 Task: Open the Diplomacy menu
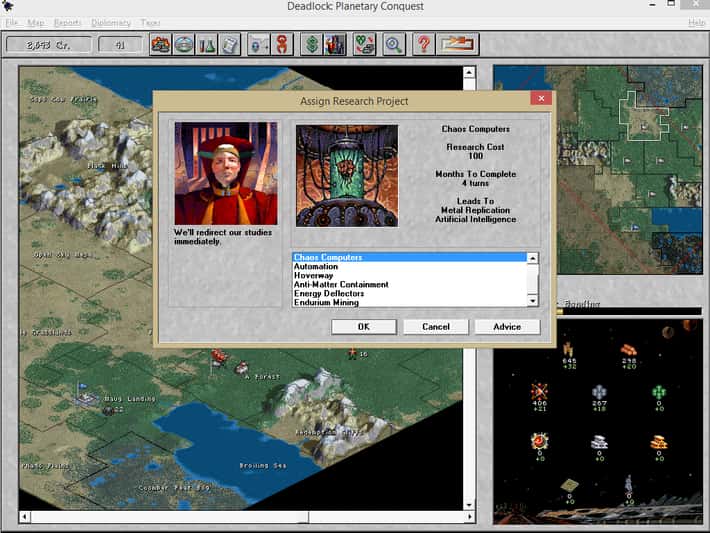[110, 22]
